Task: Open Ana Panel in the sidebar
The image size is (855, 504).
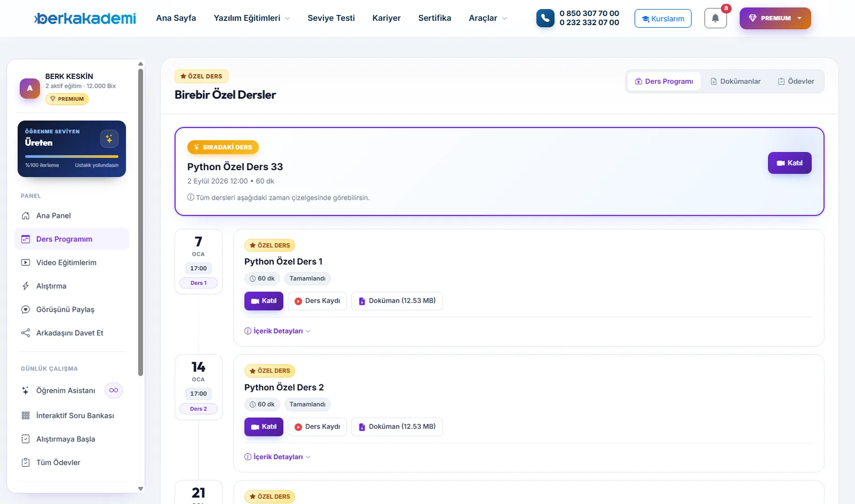Action: pos(72,216)
